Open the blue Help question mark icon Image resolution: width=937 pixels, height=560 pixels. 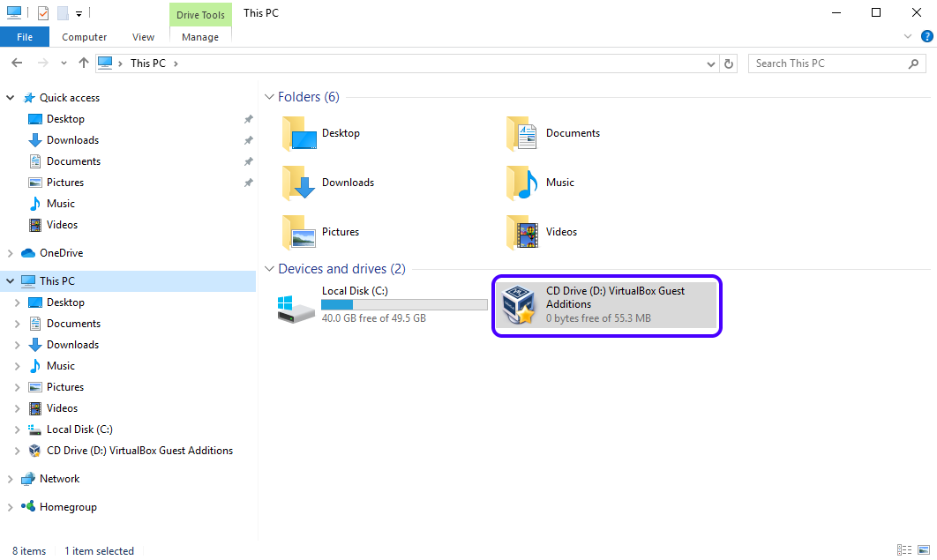tap(926, 36)
